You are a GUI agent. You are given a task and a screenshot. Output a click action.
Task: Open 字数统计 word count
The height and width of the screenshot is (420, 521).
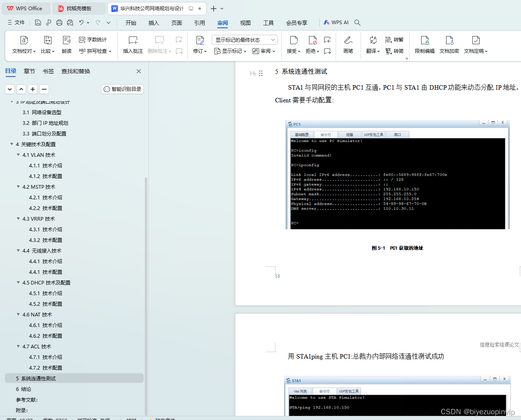(93, 40)
